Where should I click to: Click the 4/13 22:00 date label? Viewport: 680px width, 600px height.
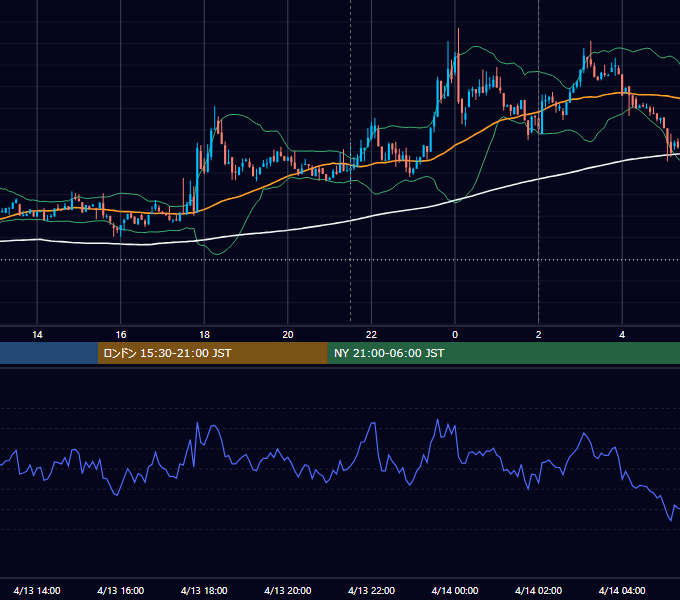[x=371, y=590]
